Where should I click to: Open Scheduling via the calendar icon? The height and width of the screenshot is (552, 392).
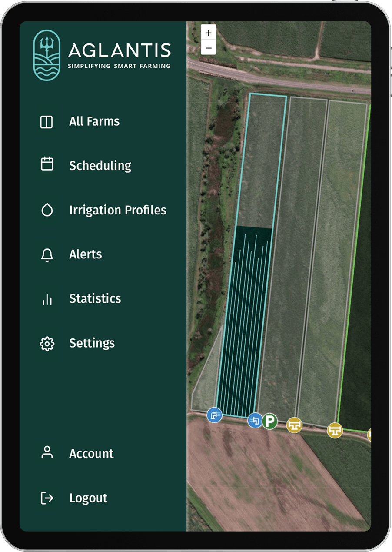[47, 164]
